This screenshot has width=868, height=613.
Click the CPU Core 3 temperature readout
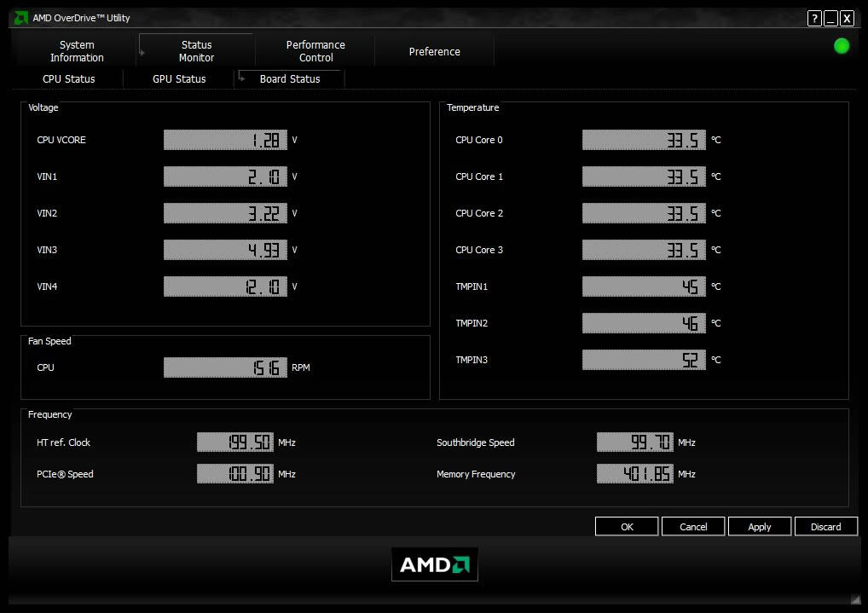point(644,250)
